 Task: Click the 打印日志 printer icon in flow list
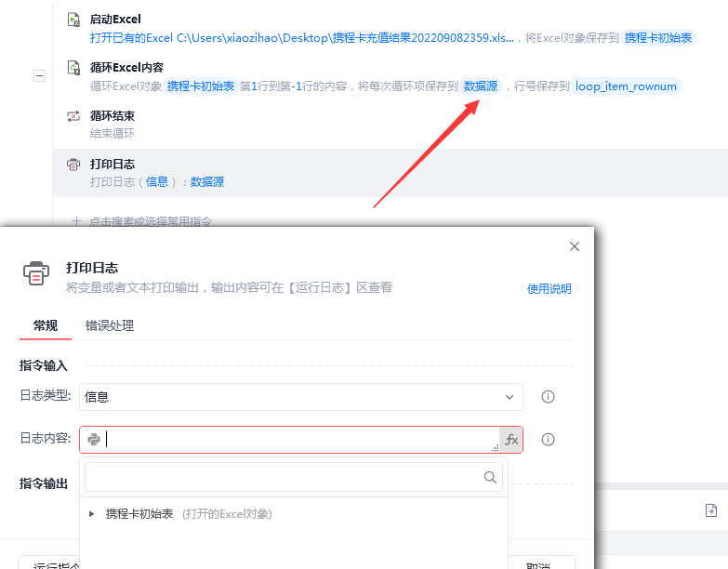click(73, 165)
